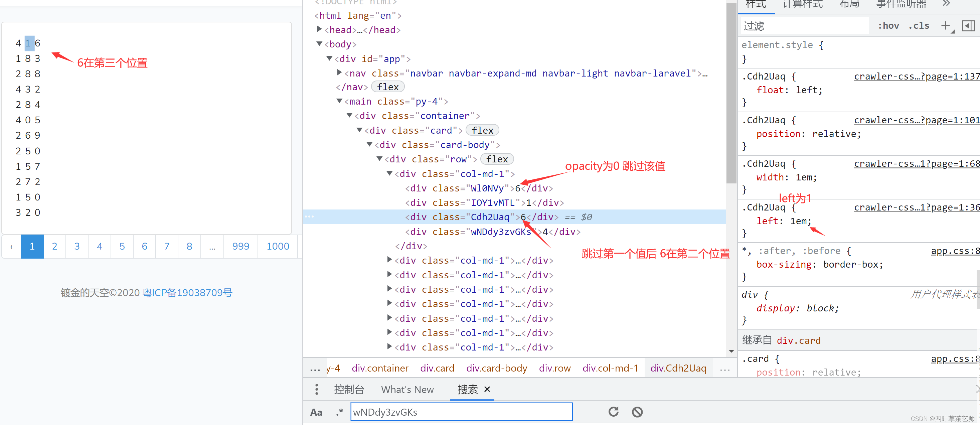The image size is (980, 425).
Task: Open the 布局 tab
Action: pyautogui.click(x=849, y=4)
